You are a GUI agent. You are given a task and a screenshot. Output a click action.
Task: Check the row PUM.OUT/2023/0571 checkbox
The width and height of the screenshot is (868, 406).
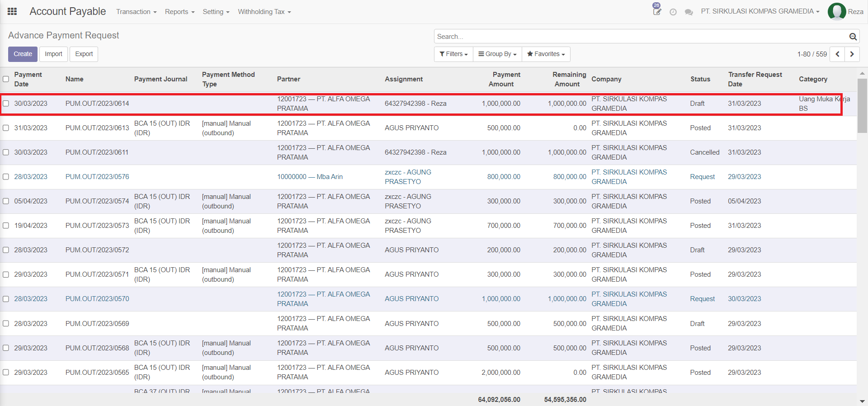6,274
